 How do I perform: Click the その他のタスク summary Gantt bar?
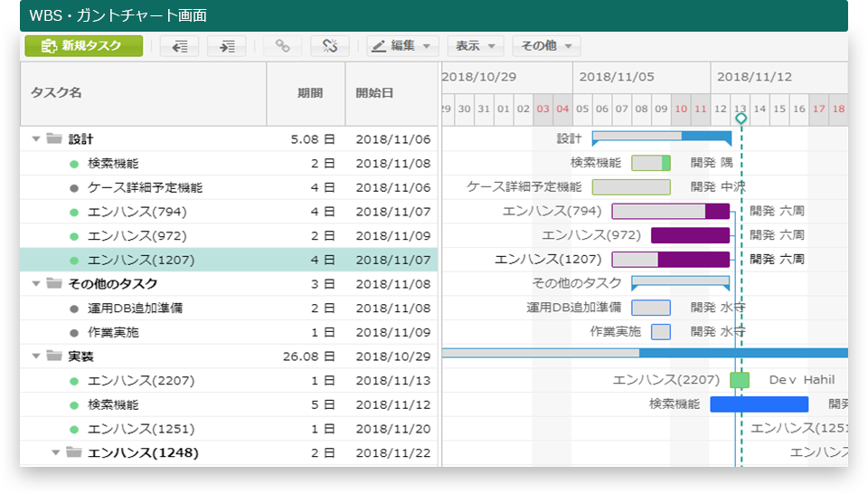coord(680,282)
